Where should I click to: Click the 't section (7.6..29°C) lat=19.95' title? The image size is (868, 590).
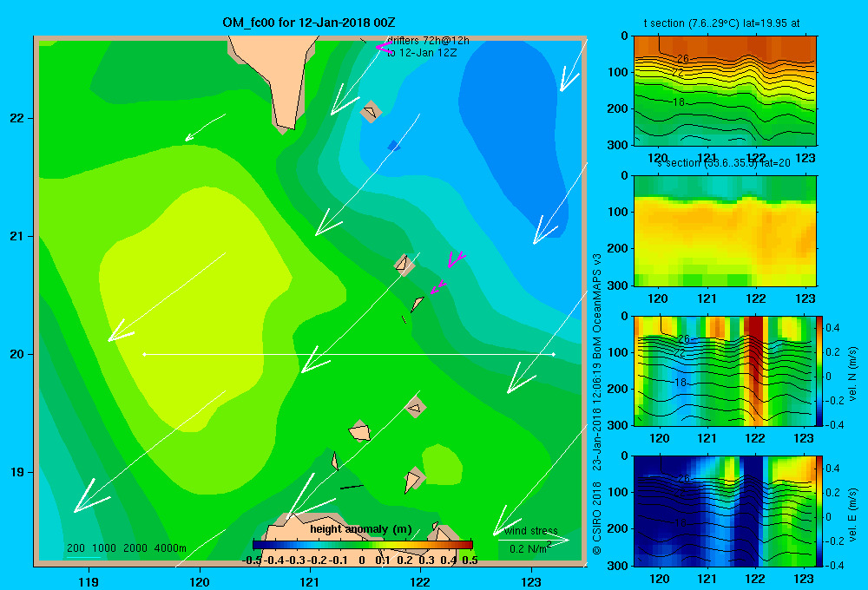721,23
